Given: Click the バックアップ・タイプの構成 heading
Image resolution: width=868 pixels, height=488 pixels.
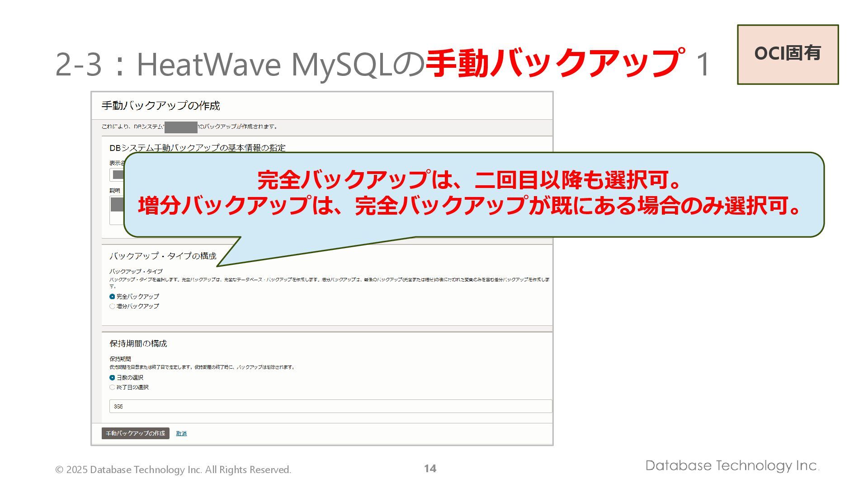Looking at the screenshot, I should click(x=163, y=256).
